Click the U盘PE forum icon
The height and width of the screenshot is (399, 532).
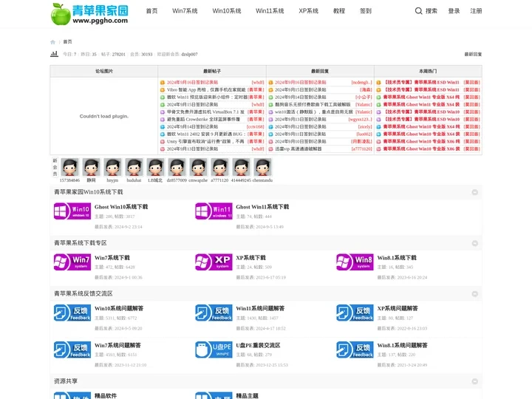[x=214, y=349]
